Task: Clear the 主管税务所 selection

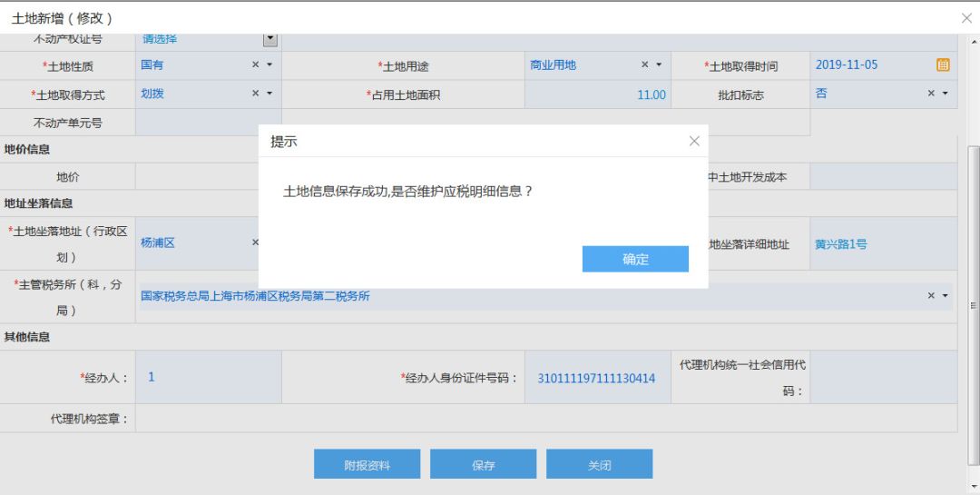Action: point(931,296)
